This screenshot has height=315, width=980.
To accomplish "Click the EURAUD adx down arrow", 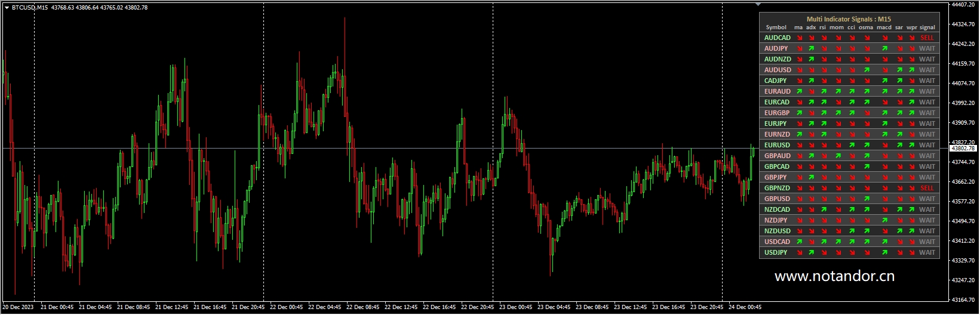I will 811,91.
